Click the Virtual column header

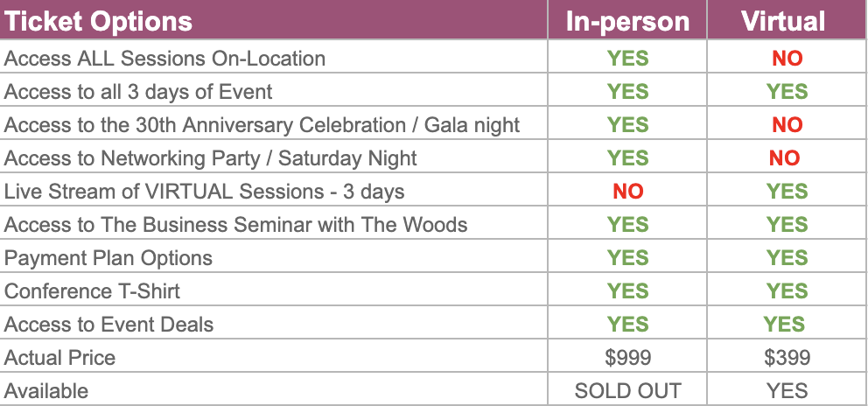pos(783,21)
